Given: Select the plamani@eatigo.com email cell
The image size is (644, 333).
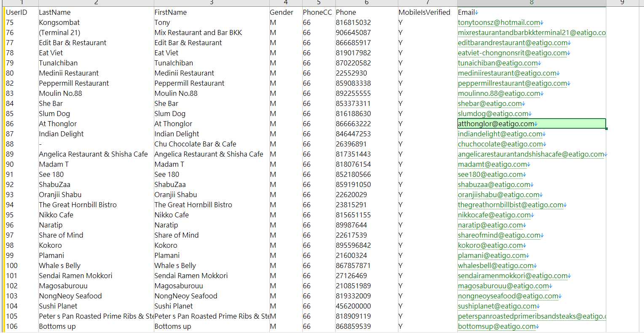Looking at the screenshot, I should [531, 255].
